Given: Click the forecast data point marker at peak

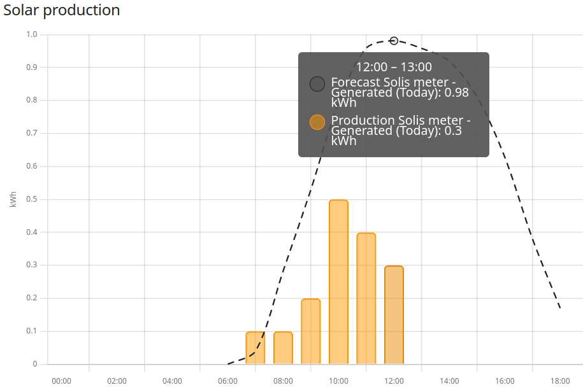Looking at the screenshot, I should point(394,41).
